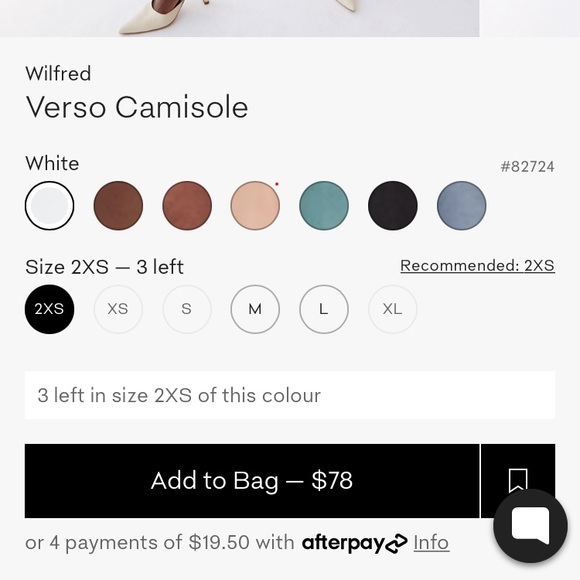The width and height of the screenshot is (580, 580).
Task: Pick the dusty blue colour swatch
Action: click(462, 206)
